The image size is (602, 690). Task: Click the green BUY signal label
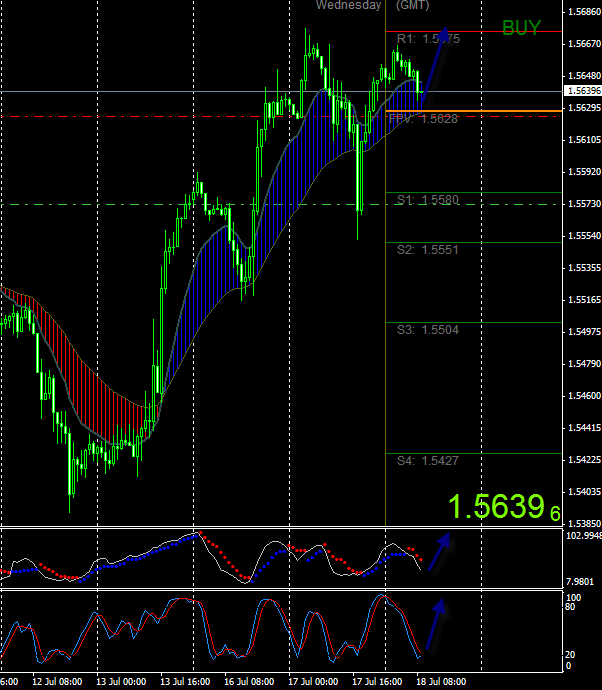coord(521,28)
